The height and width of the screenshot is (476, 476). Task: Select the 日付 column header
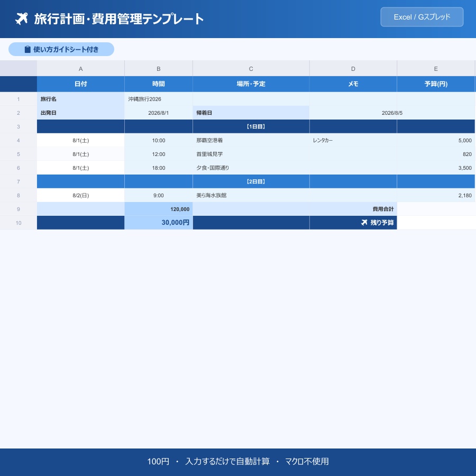click(x=80, y=84)
